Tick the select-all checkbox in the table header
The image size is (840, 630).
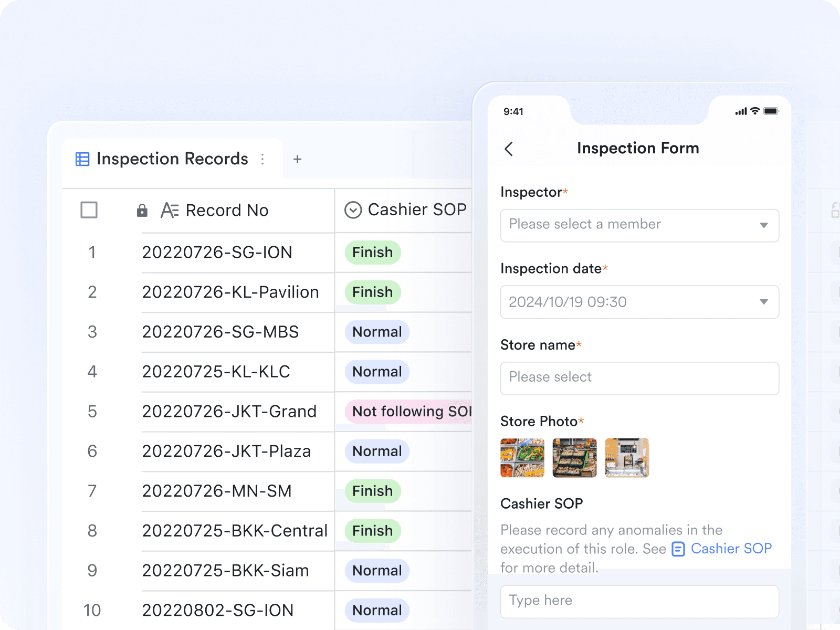[x=89, y=210]
